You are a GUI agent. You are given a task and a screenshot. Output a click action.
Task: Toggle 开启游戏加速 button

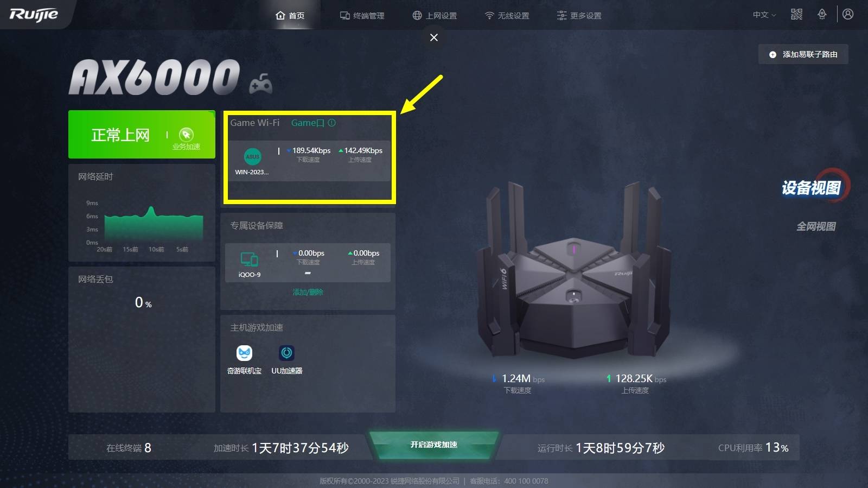pos(433,445)
